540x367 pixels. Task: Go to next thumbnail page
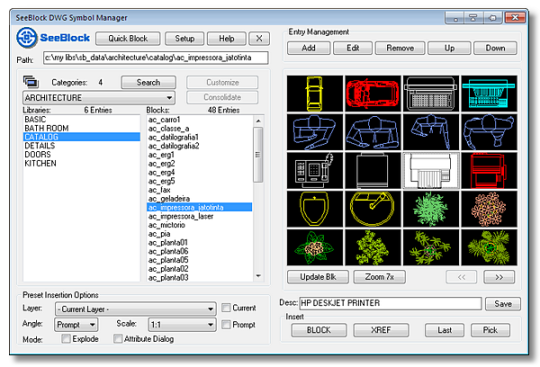499,277
